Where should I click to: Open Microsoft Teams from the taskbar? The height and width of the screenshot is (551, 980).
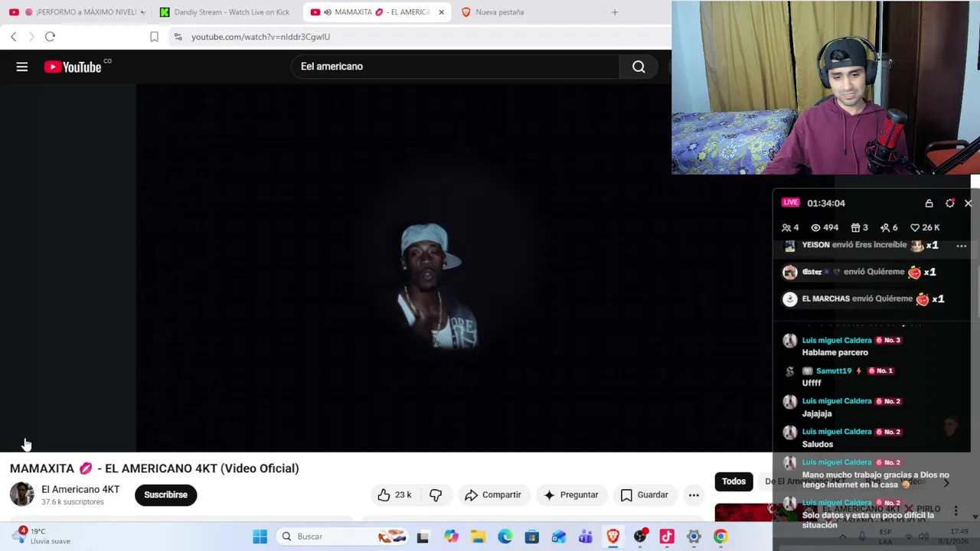[x=586, y=536]
